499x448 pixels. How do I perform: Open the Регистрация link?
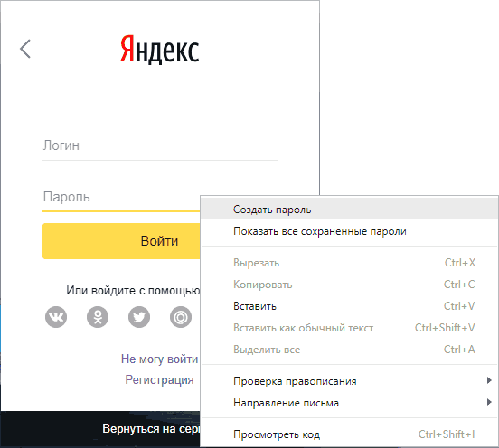click(x=159, y=379)
